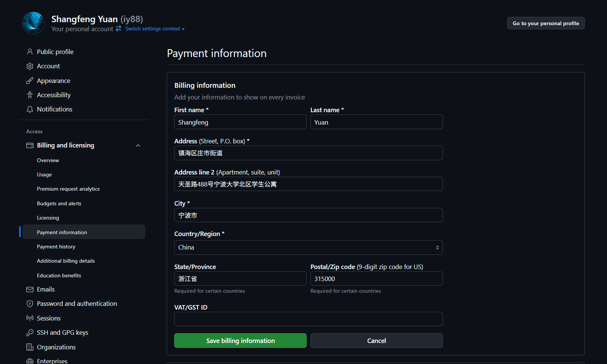This screenshot has height=364, width=607.
Task: Collapse the Billing and licensing section
Action: point(138,145)
